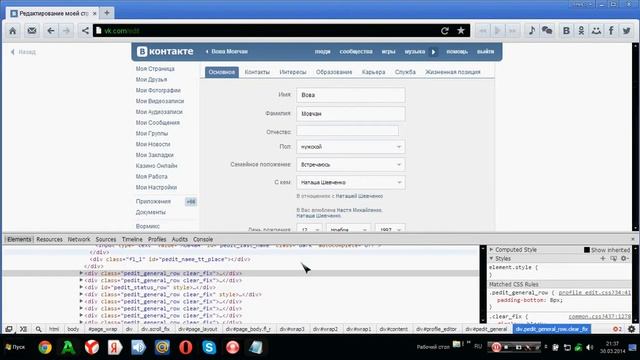Image resolution: width=640 pixels, height=360 pixels.
Task: Open profile_edit.css source link
Action: click(x=594, y=293)
